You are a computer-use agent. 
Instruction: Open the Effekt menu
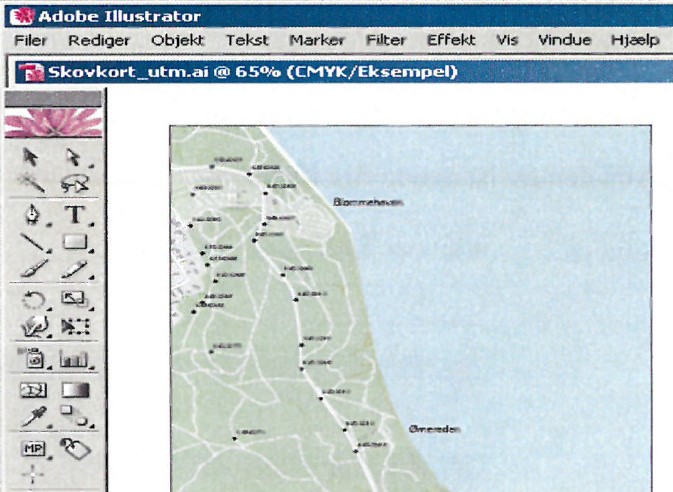click(x=451, y=40)
